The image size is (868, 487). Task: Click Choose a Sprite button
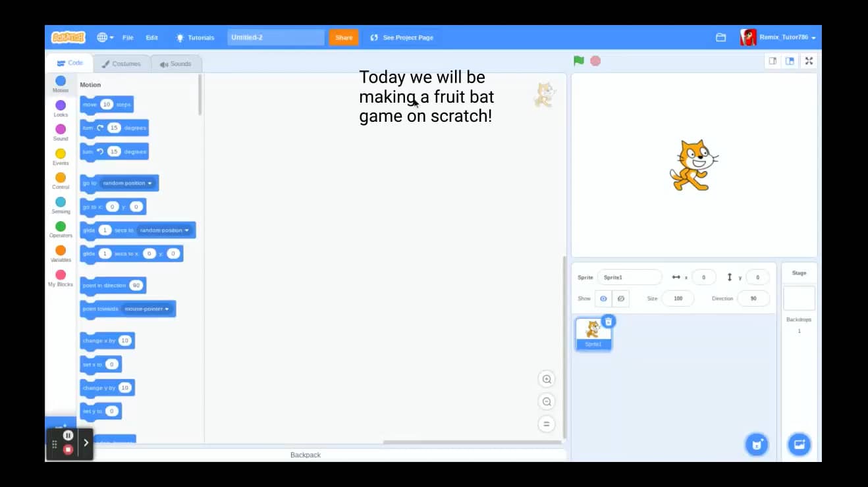pyautogui.click(x=757, y=444)
